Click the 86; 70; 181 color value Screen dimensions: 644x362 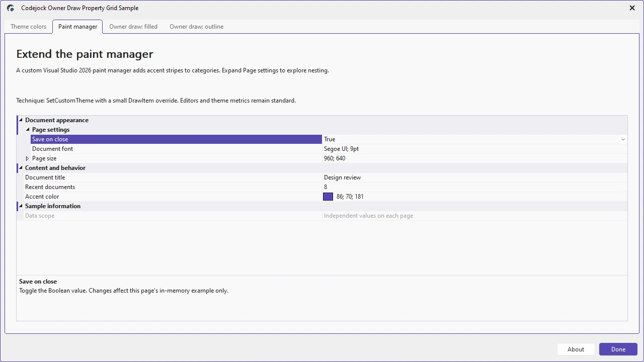pos(350,197)
